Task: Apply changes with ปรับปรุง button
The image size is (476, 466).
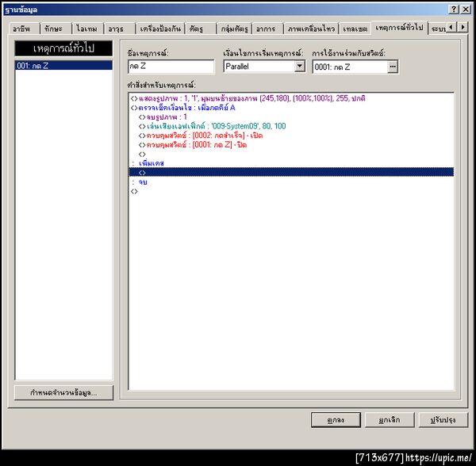Action: point(443,420)
